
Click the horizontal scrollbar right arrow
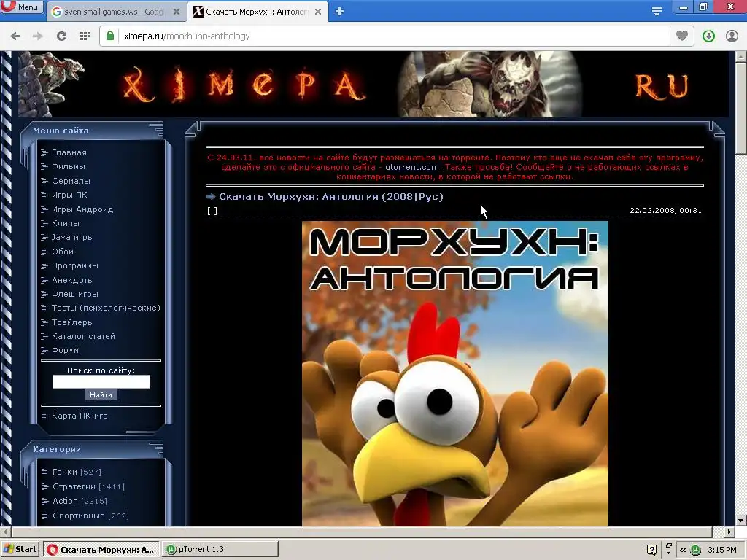[x=729, y=532]
